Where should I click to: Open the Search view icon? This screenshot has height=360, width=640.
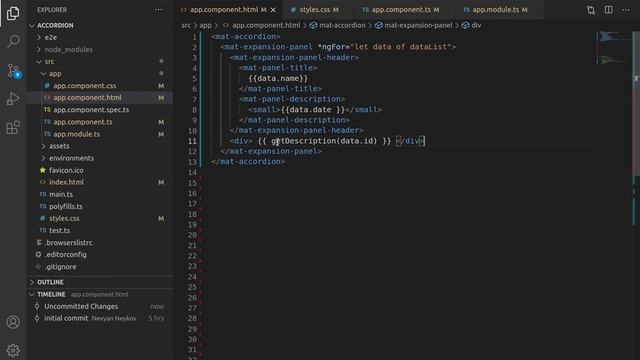point(13,41)
